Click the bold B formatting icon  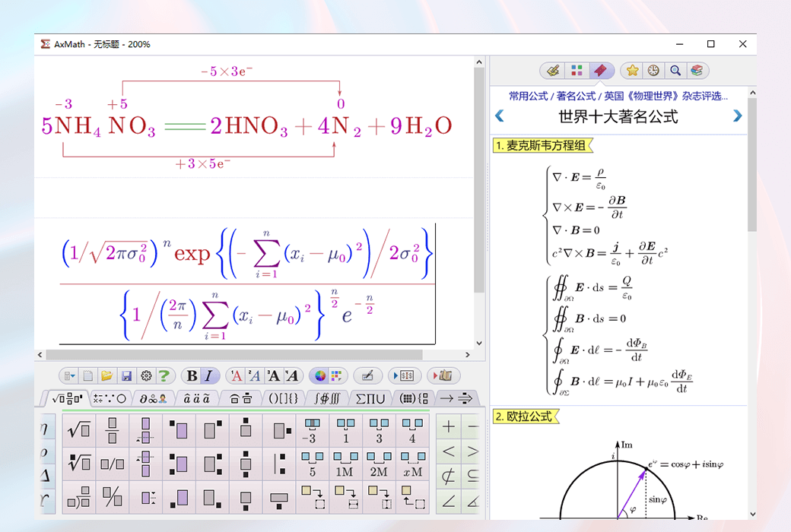(190, 375)
